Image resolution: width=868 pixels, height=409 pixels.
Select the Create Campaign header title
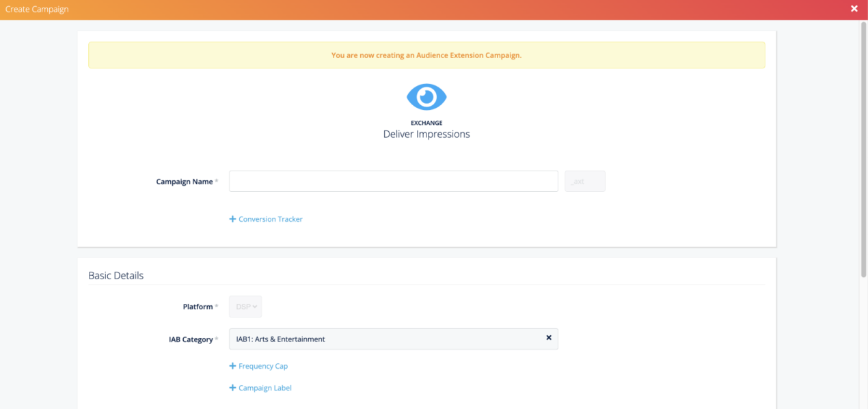[x=37, y=9]
